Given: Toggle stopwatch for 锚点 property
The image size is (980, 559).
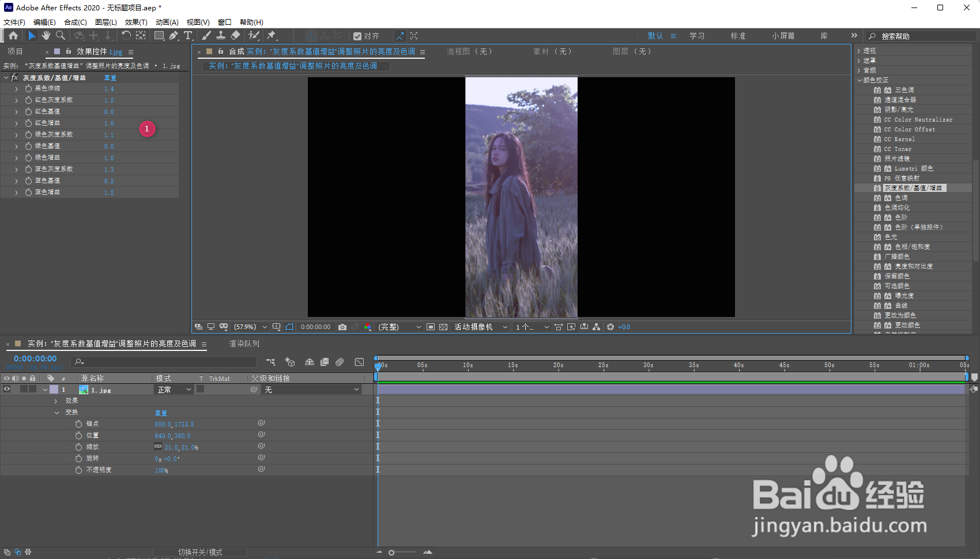Looking at the screenshot, I should pyautogui.click(x=78, y=424).
